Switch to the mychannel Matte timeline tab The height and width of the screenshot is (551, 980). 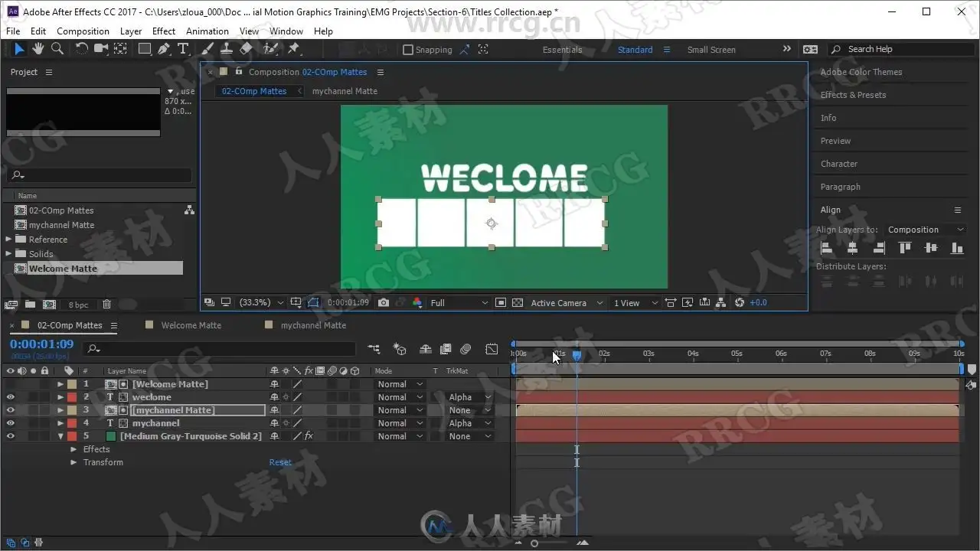pyautogui.click(x=313, y=325)
